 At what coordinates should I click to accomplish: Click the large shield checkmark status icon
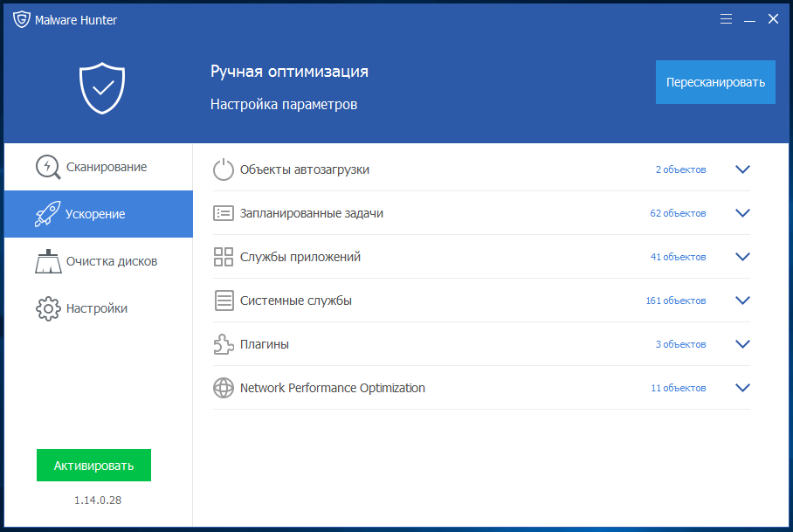click(x=102, y=88)
